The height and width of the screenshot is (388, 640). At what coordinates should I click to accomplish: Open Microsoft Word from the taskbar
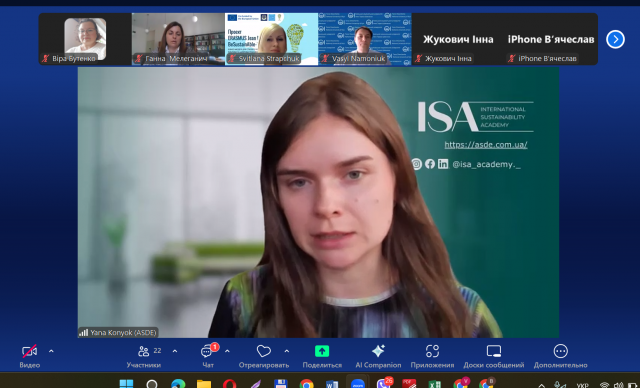coord(332,384)
